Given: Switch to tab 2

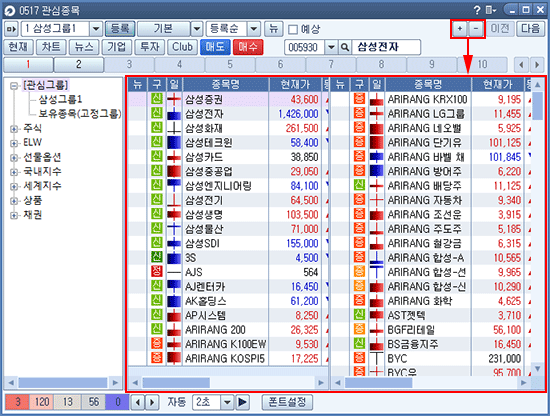Looking at the screenshot, I should (x=79, y=65).
